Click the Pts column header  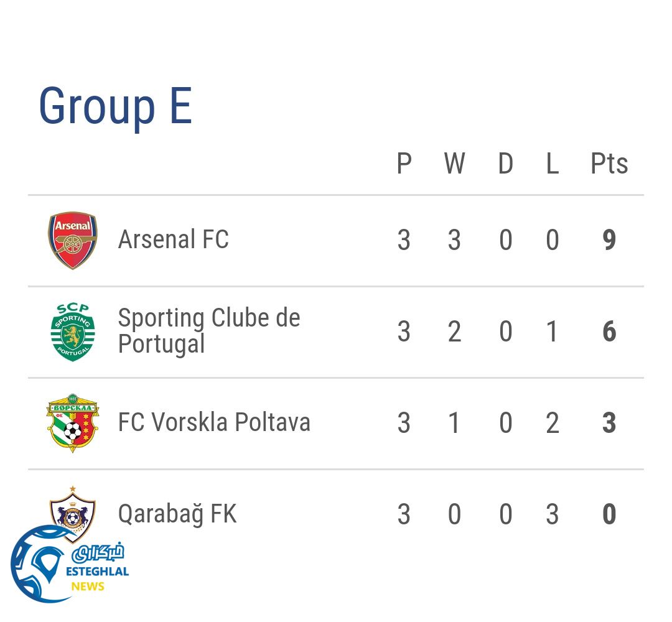609,164
